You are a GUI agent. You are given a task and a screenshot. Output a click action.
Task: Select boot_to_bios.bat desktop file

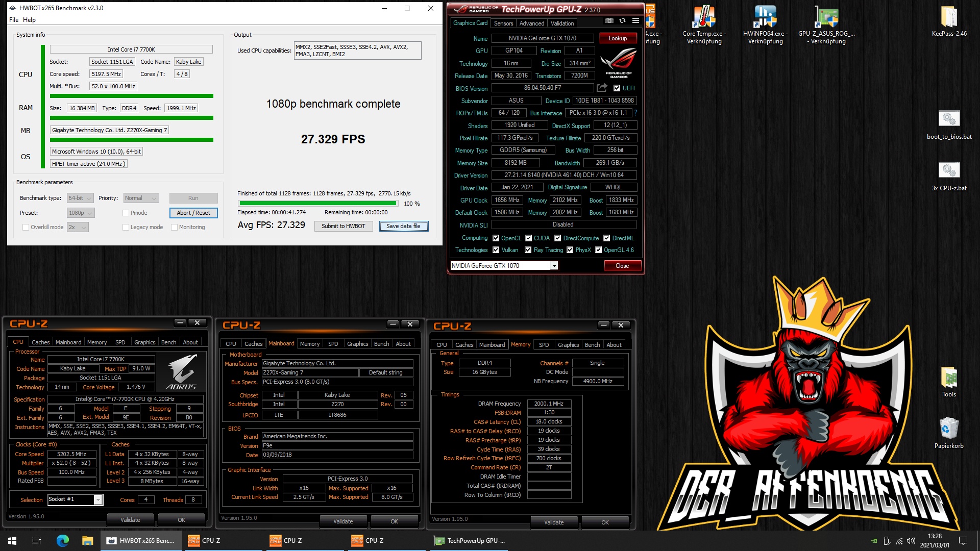(x=949, y=124)
